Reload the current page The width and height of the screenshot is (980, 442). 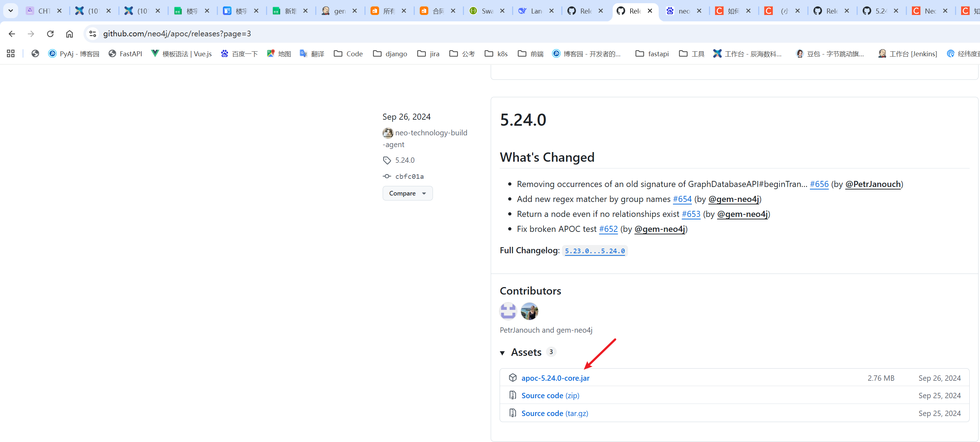pos(50,34)
